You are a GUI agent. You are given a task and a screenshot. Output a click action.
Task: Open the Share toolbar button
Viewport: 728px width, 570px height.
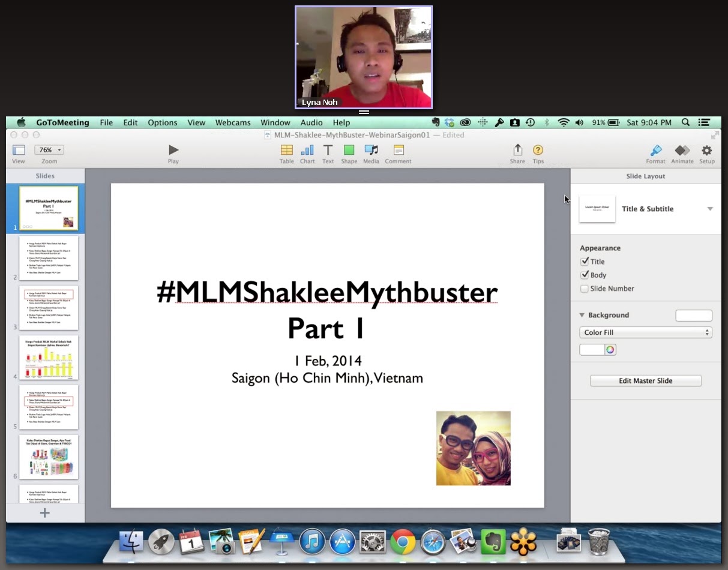click(517, 150)
